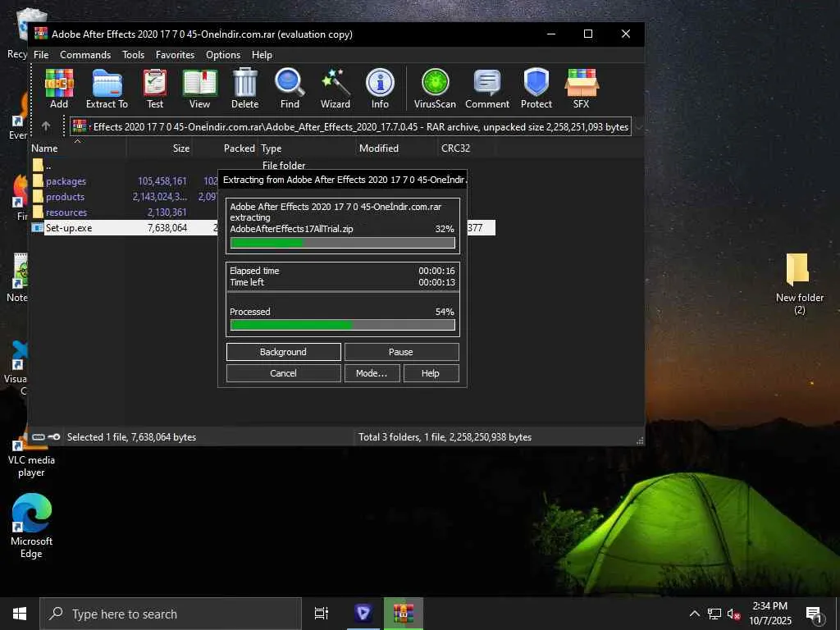Click the file extraction progress bar at 32%
This screenshot has height=630, width=840.
click(342, 243)
